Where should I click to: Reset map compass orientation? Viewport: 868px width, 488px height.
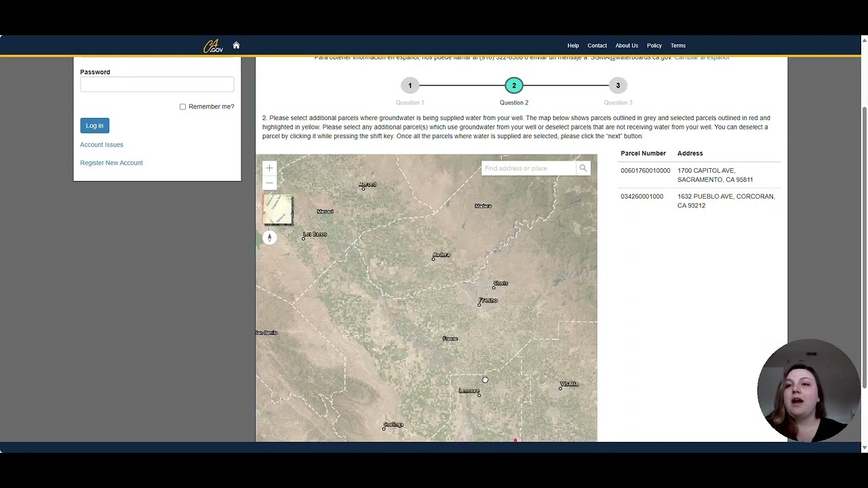(x=269, y=238)
